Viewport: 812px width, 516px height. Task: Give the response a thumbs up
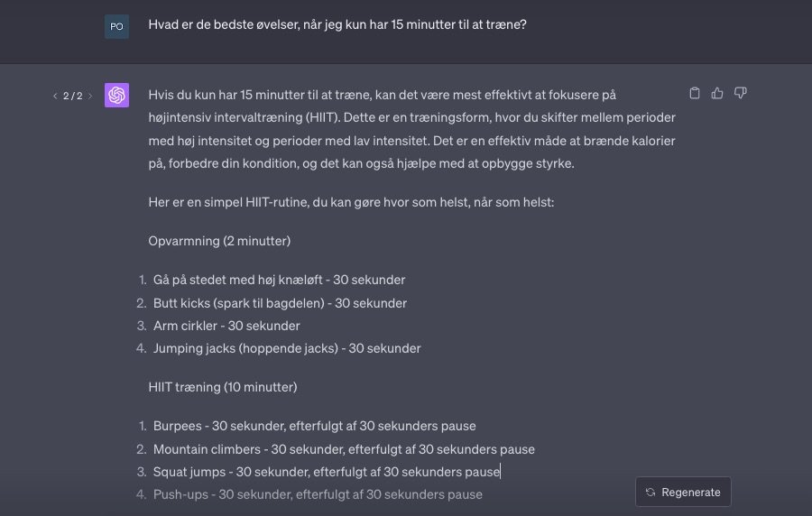click(718, 93)
